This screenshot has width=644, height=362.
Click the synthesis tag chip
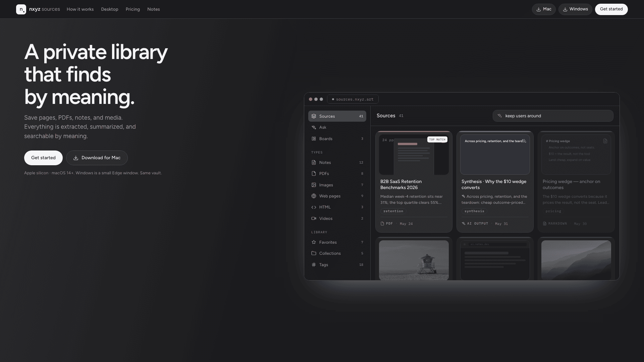(474, 211)
